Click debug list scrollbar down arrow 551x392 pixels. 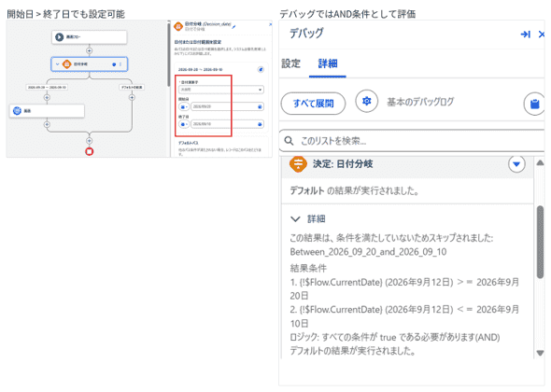coord(540,353)
